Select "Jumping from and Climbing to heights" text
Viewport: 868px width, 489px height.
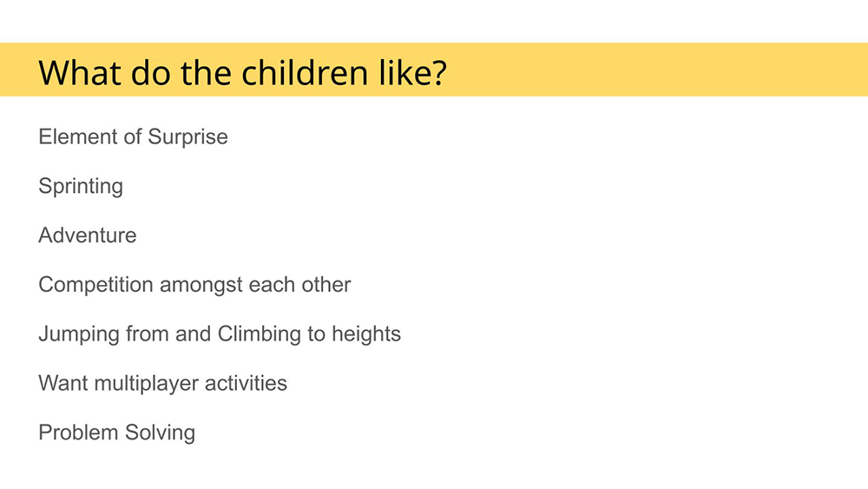[220, 334]
